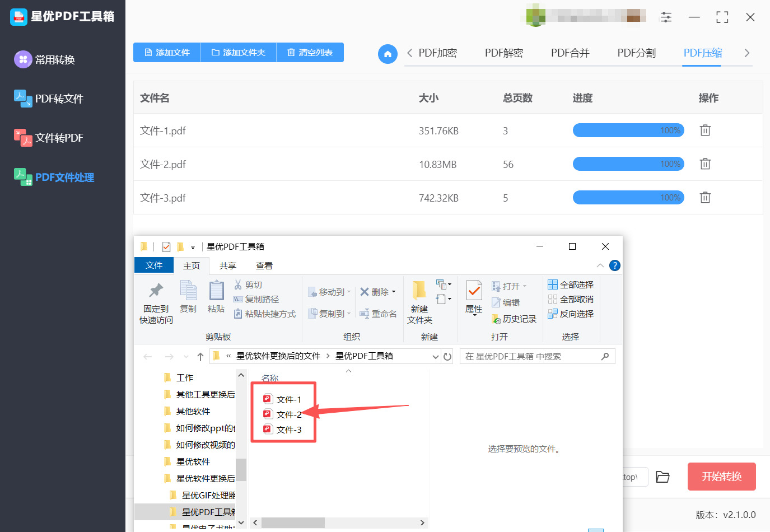Click 反向选择 in Explorer ribbon
Screen dimensions: 770x532
[571, 314]
